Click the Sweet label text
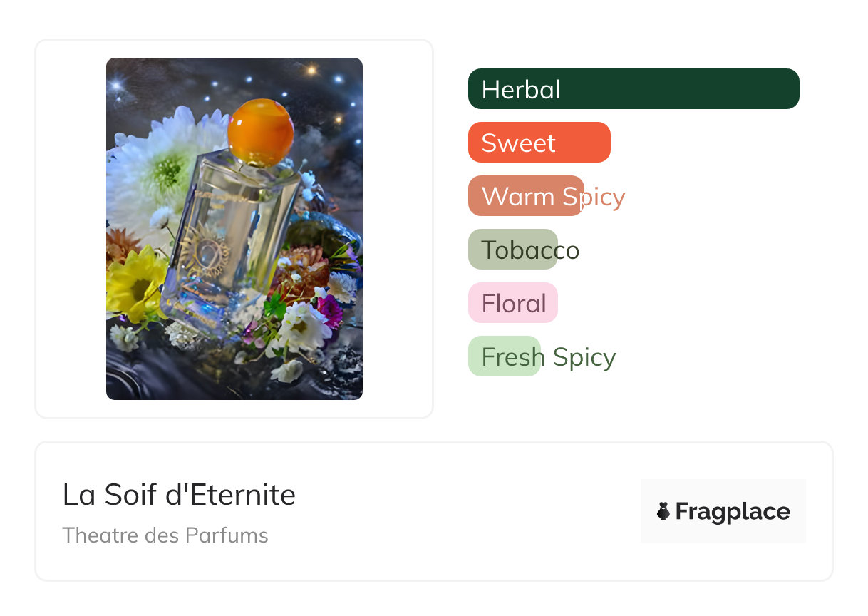The image size is (868, 616). pyautogui.click(x=518, y=143)
